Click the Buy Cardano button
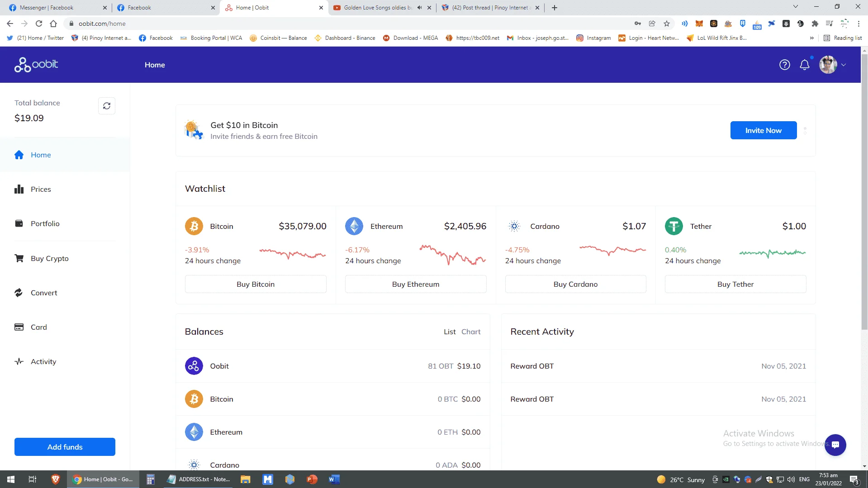 click(575, 284)
